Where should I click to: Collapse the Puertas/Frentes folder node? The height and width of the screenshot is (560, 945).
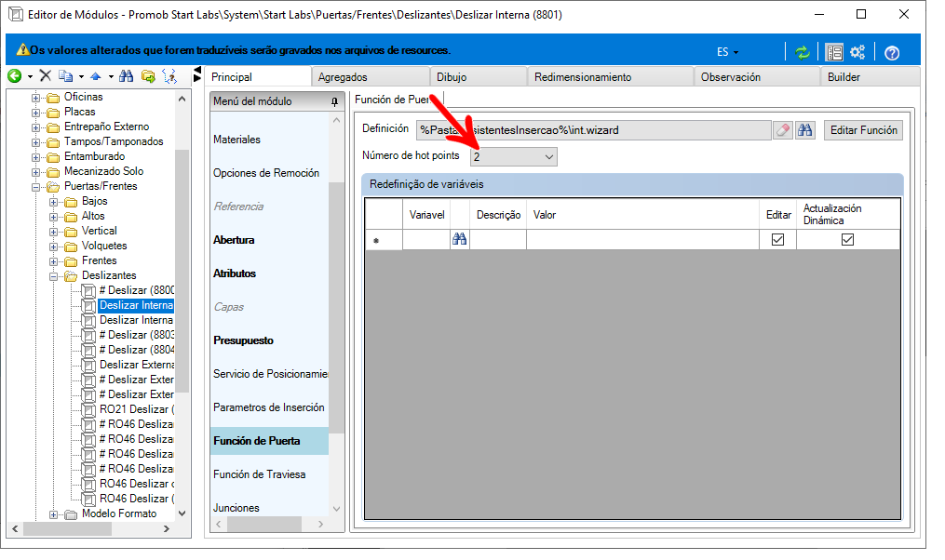coord(36,187)
